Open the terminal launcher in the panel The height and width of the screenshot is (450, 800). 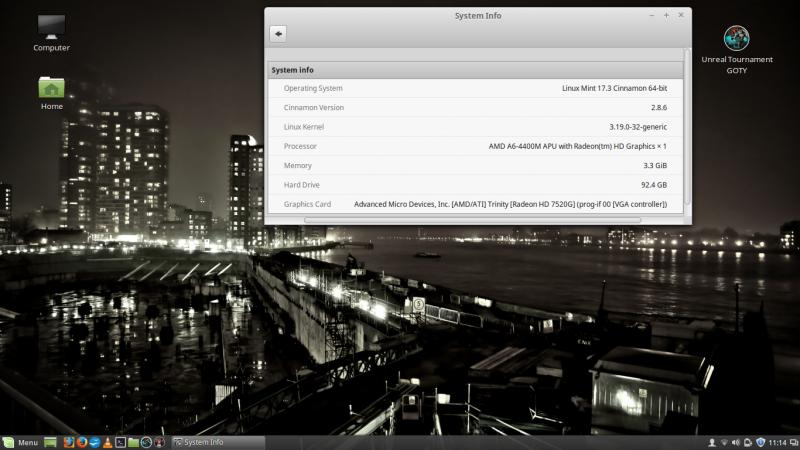[x=120, y=442]
